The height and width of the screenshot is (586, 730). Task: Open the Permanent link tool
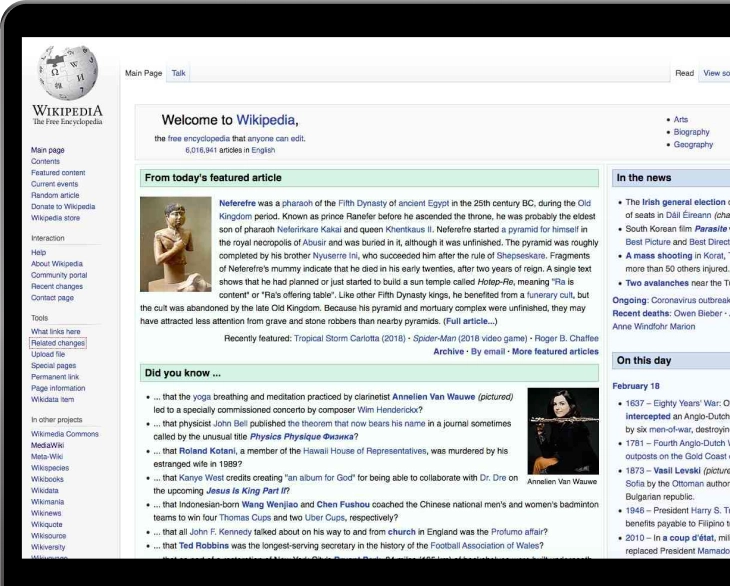tap(56, 376)
